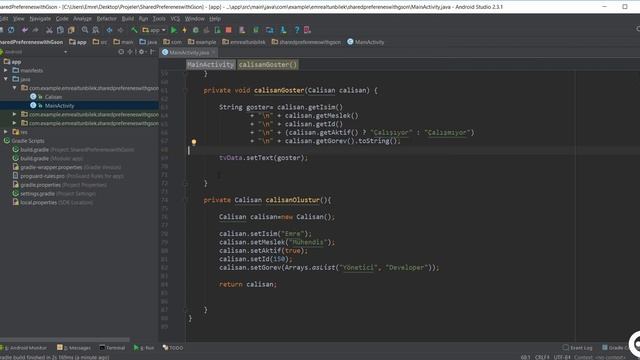Click the calisanGoster() editor breadcrumb
Viewport: 640px width, 360px height.
[x=268, y=64]
